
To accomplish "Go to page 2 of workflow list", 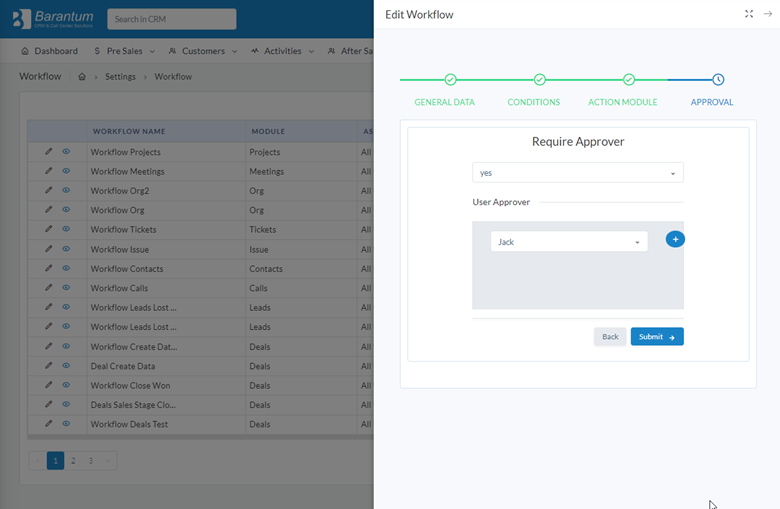I will (x=73, y=461).
